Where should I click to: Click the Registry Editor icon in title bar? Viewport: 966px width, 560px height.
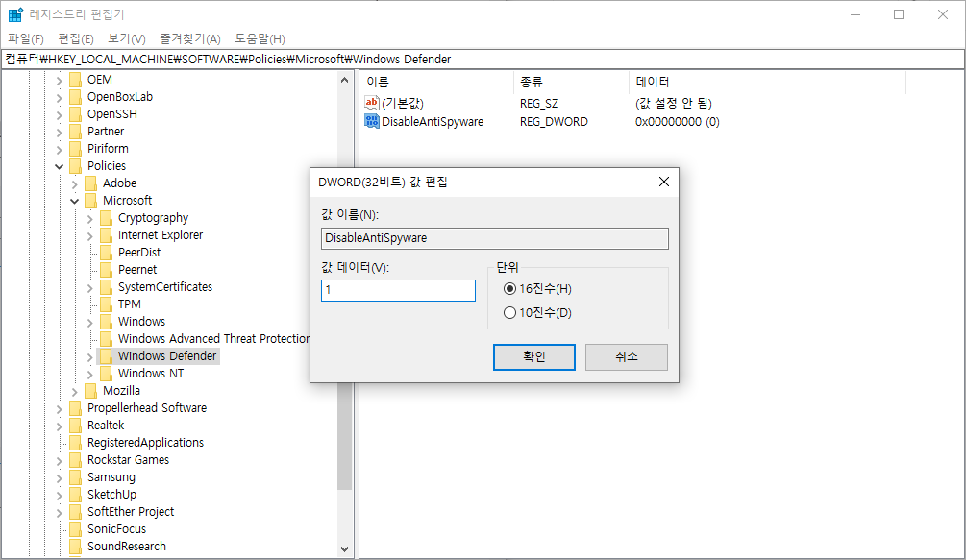pos(13,13)
